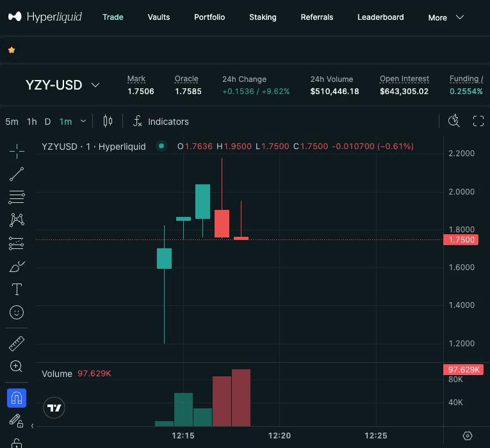This screenshot has height=448, width=490.
Task: Open the Portfolio page
Action: 209,17
